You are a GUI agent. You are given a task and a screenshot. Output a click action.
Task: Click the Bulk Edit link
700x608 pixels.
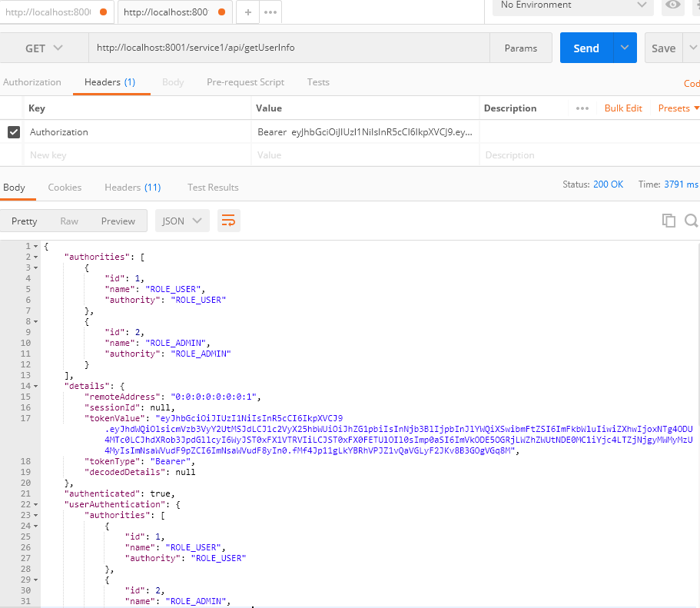623,108
